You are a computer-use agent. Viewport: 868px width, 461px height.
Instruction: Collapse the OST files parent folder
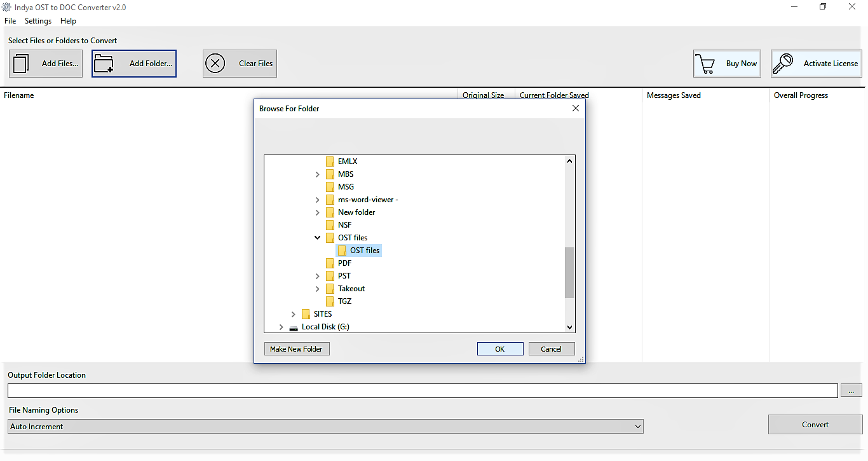pyautogui.click(x=318, y=238)
